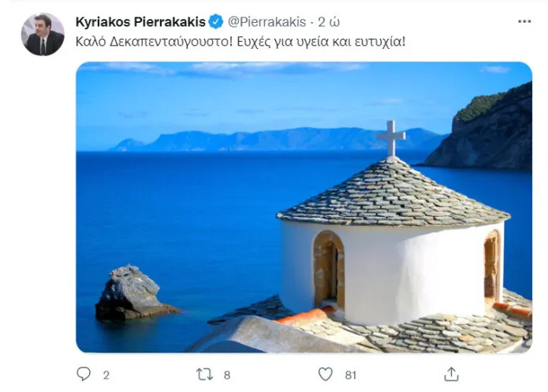This screenshot has height=392, width=548.
Task: Open the @Pierrakakis handle link
Action: tap(267, 22)
